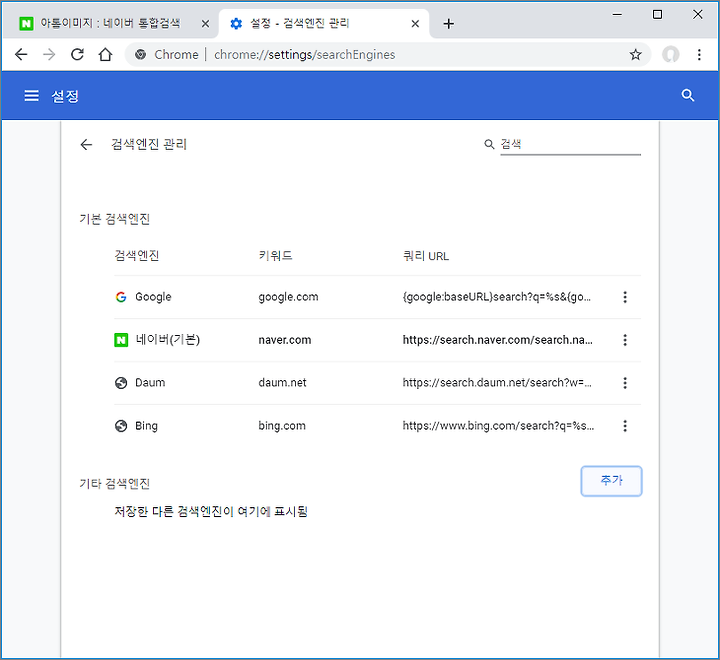This screenshot has height=660, width=720.
Task: Open a new tab with plus button
Action: (x=449, y=24)
